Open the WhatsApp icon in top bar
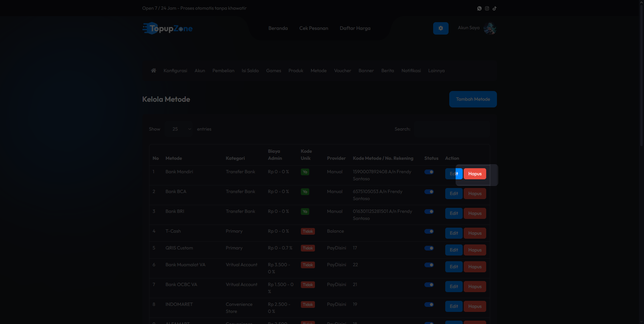This screenshot has height=324, width=644. 479,8
